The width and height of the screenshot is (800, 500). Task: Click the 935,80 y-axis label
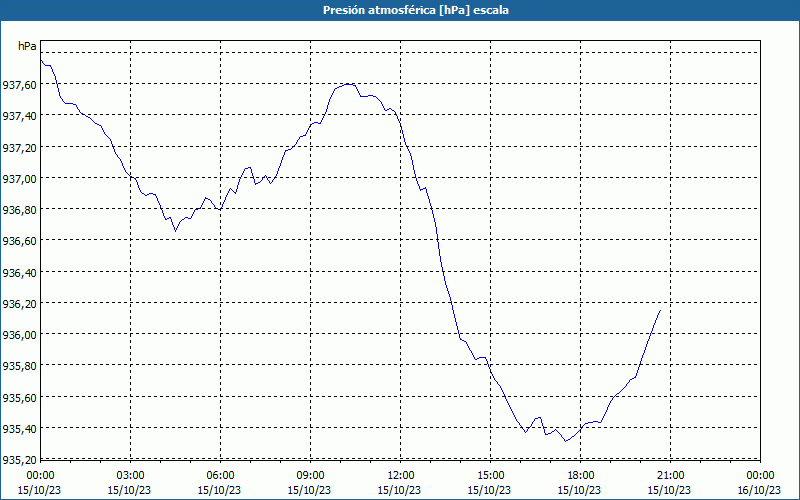pyautogui.click(x=20, y=366)
